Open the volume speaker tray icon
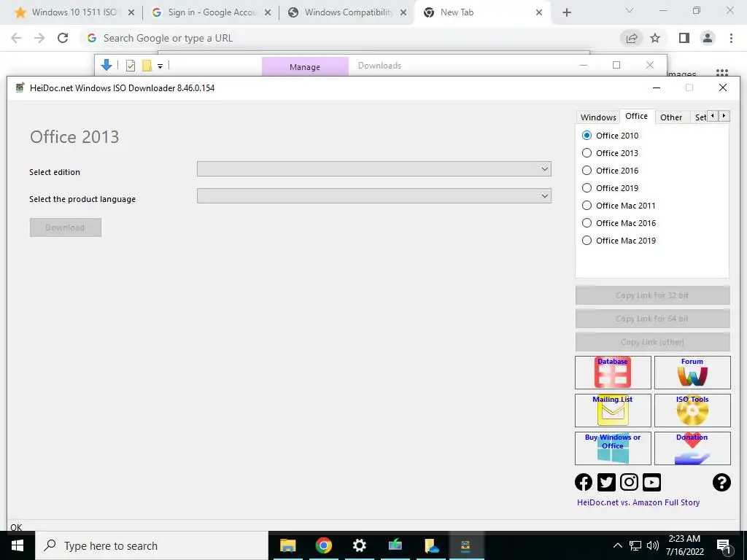 653,545
